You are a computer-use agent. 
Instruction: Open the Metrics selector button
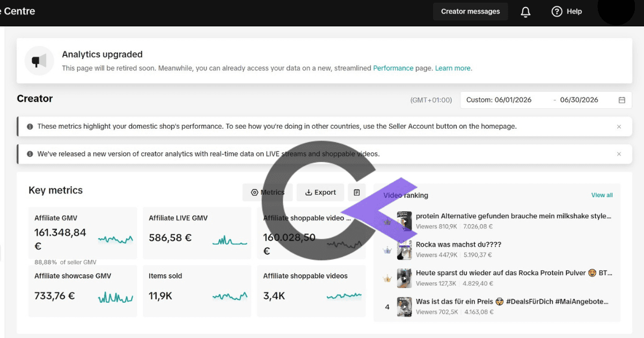tap(267, 193)
